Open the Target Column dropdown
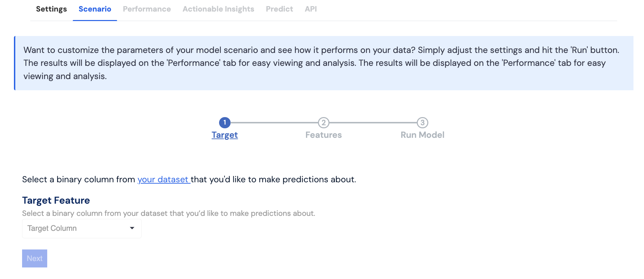This screenshot has height=279, width=644. pos(78,228)
